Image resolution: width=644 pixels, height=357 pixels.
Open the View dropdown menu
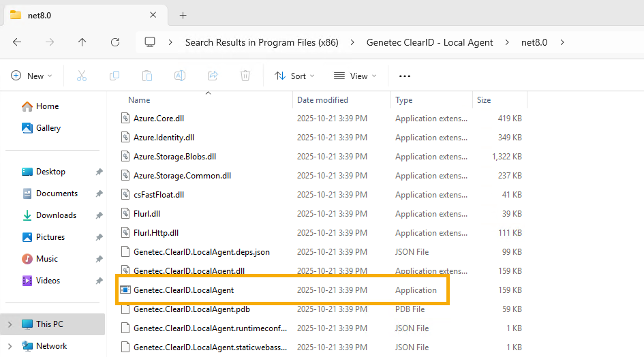pos(355,76)
